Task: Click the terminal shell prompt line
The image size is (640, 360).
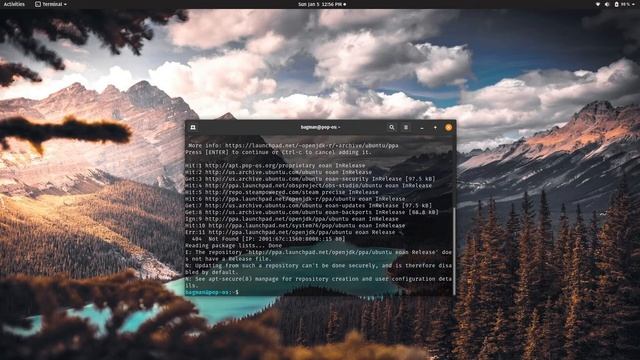Action: click(212, 292)
